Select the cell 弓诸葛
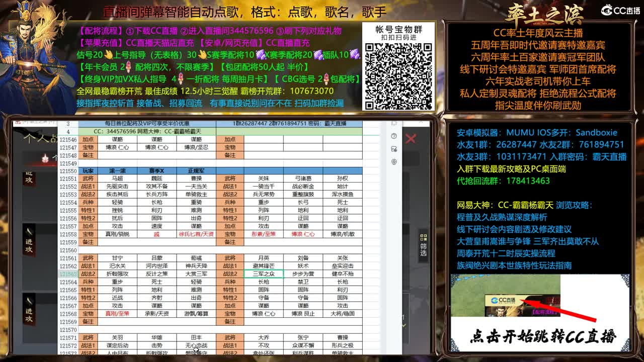 click(303, 178)
